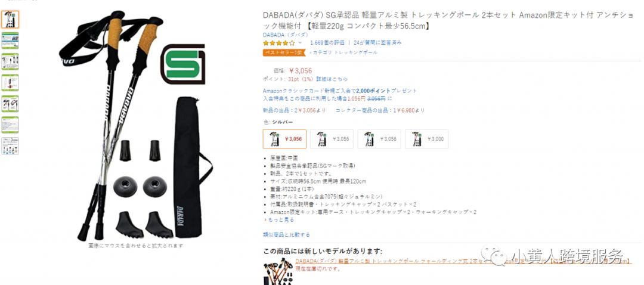Select the second product thumbnail image
This screenshot has height=285, width=644.
[10, 41]
